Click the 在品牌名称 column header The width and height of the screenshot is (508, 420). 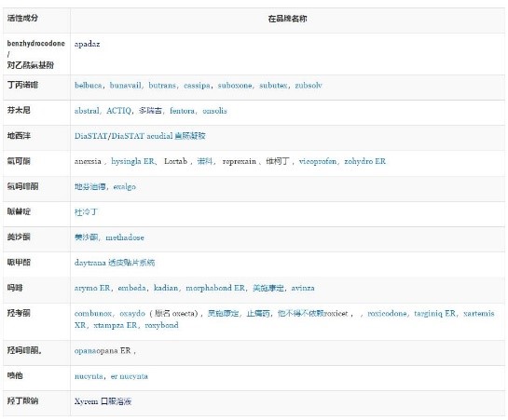(287, 19)
